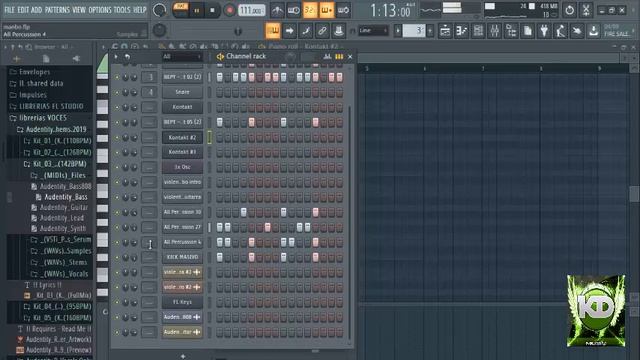This screenshot has height=360, width=640.
Task: Mute the 3x Osc channel LED
Action: [x=117, y=167]
